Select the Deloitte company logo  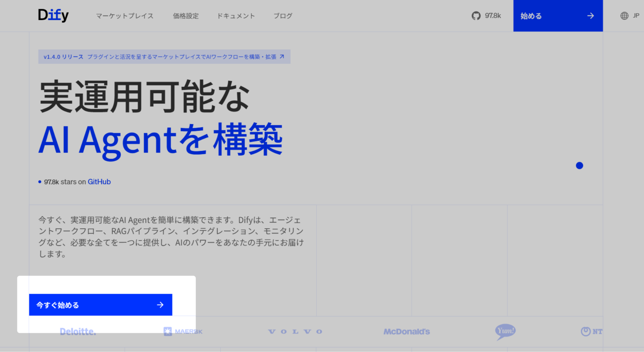point(78,331)
